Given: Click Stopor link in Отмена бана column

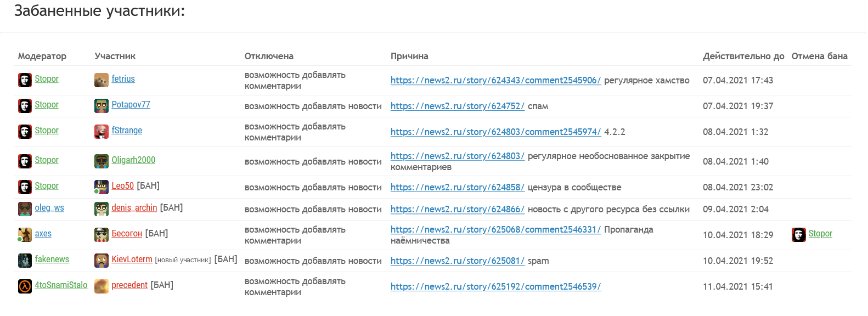Looking at the screenshot, I should click(x=820, y=234).
